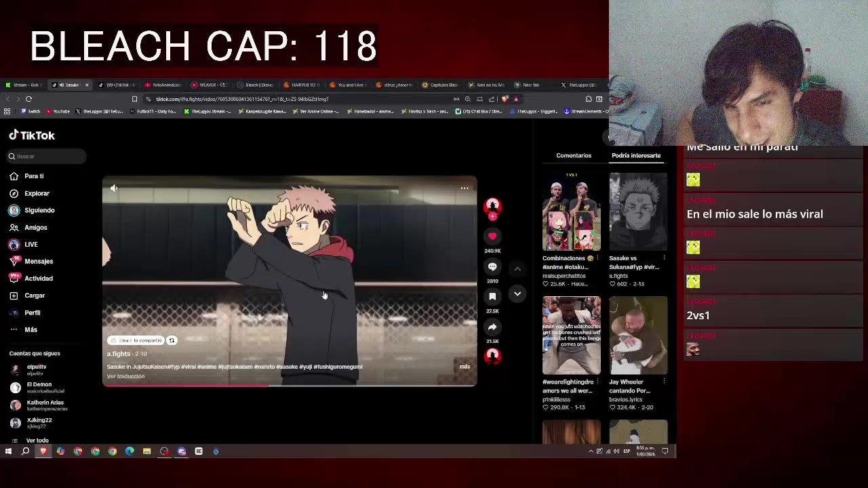The image size is (868, 488).
Task: Open options for Jay Wheeler video card
Action: (x=664, y=382)
